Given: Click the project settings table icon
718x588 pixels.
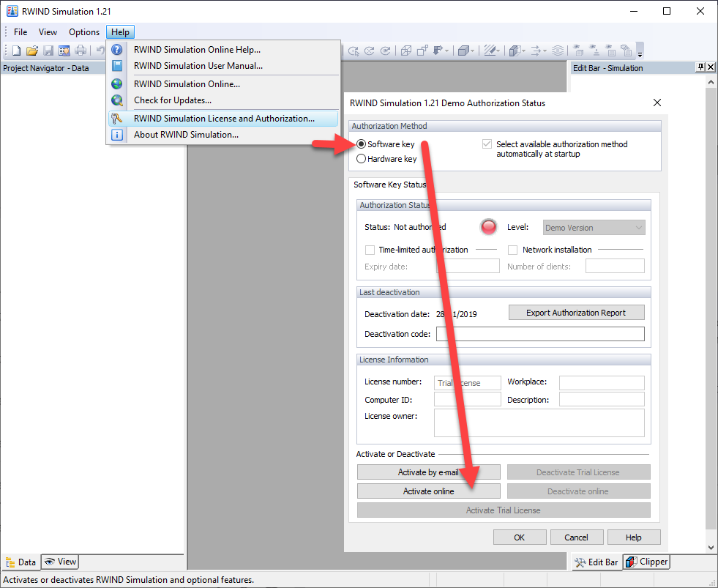Looking at the screenshot, I should 64,51.
